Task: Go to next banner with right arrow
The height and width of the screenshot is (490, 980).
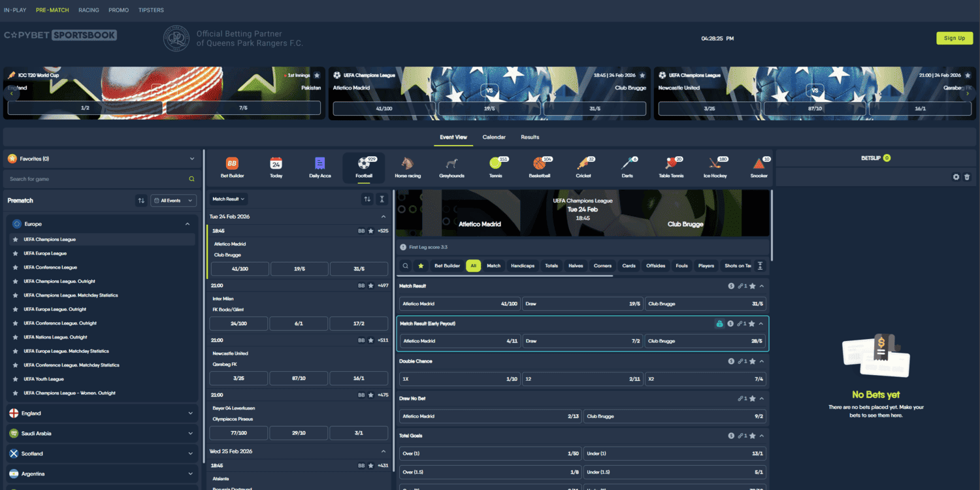Action: (x=968, y=93)
